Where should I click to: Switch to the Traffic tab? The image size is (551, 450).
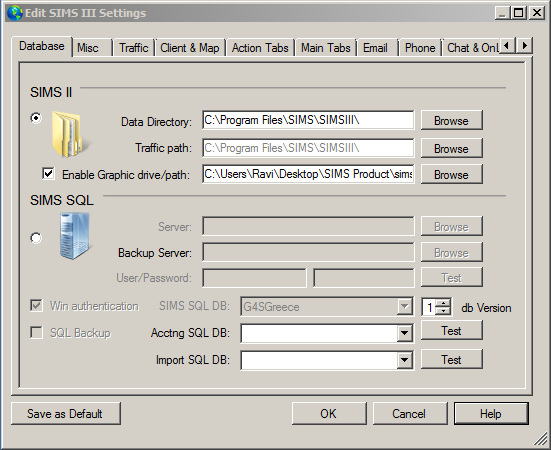134,48
